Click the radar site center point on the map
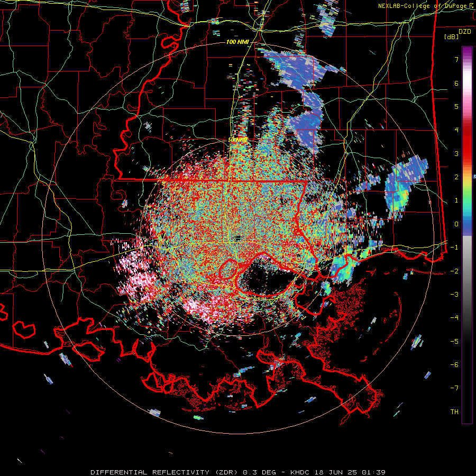The width and height of the screenshot is (476, 476). 238,238
